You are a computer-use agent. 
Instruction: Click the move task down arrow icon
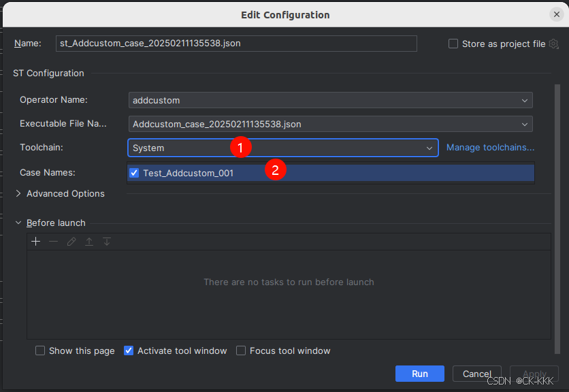107,242
